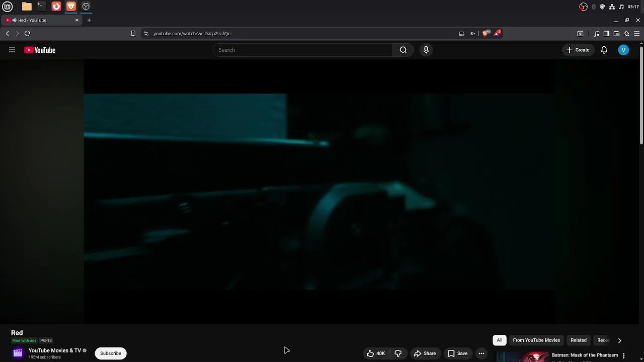
Task: Bookmark this page icon
Action: 133,33
